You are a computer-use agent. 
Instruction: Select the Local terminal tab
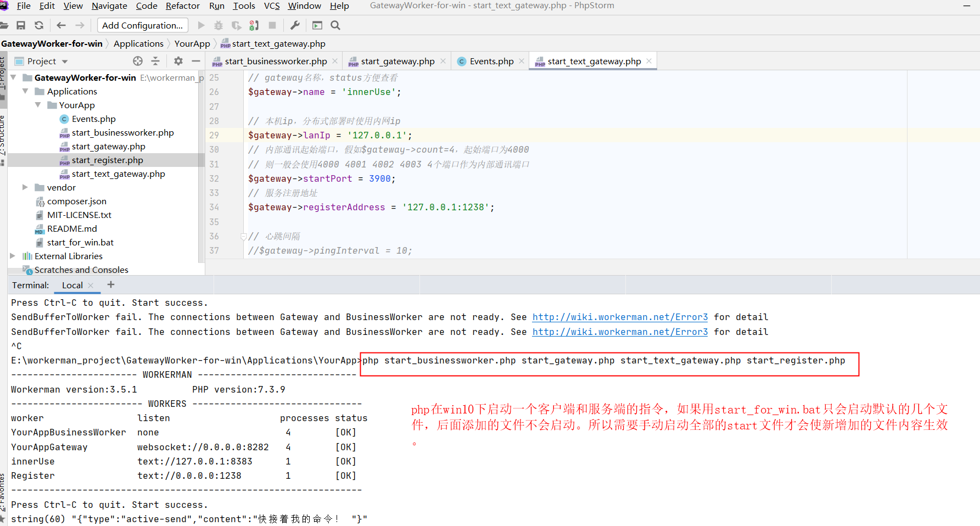[x=72, y=285]
